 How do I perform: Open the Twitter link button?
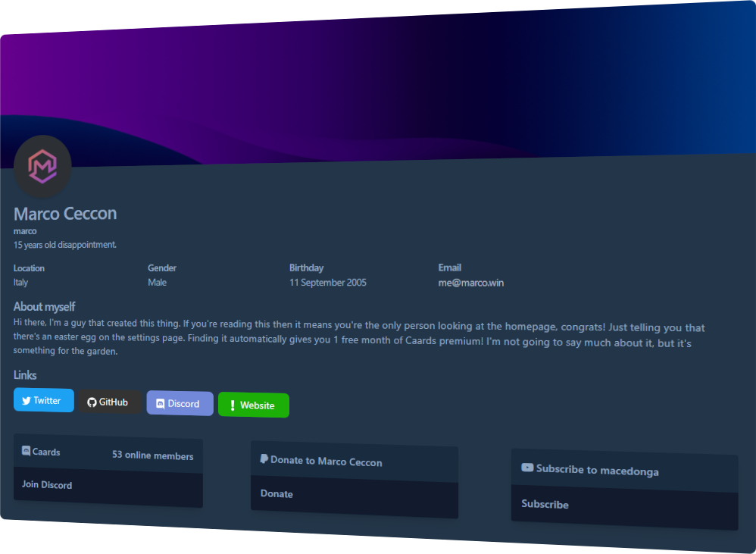44,400
